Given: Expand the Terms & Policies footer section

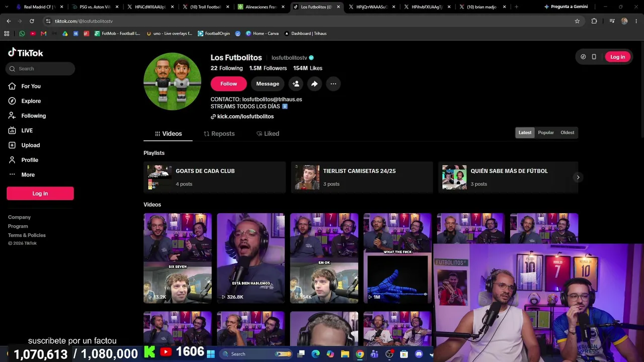Looking at the screenshot, I should (27, 235).
